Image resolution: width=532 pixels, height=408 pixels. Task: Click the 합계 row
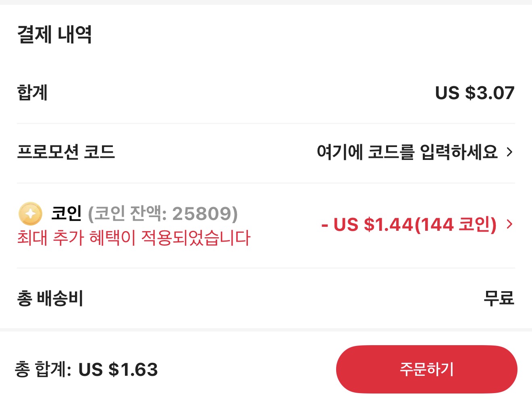point(266,93)
